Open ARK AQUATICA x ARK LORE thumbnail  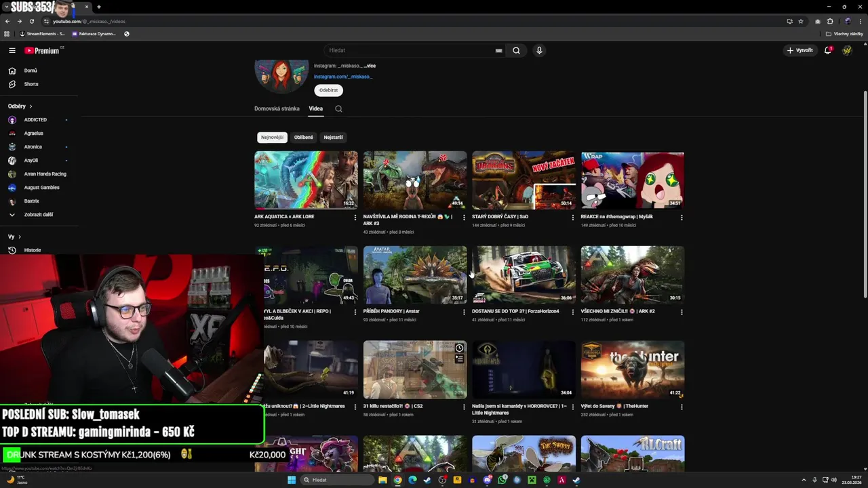point(306,180)
